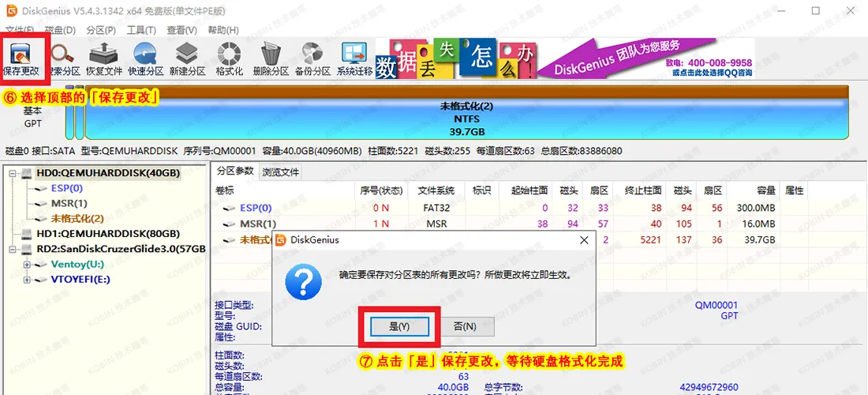868x395 pixels.
Task: Click the HD0 disk drive icon
Action: click(x=27, y=173)
